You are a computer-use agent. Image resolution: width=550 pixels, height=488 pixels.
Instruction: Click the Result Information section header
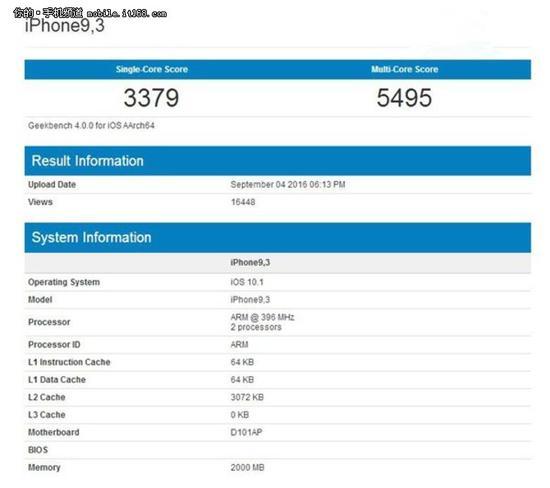point(88,161)
